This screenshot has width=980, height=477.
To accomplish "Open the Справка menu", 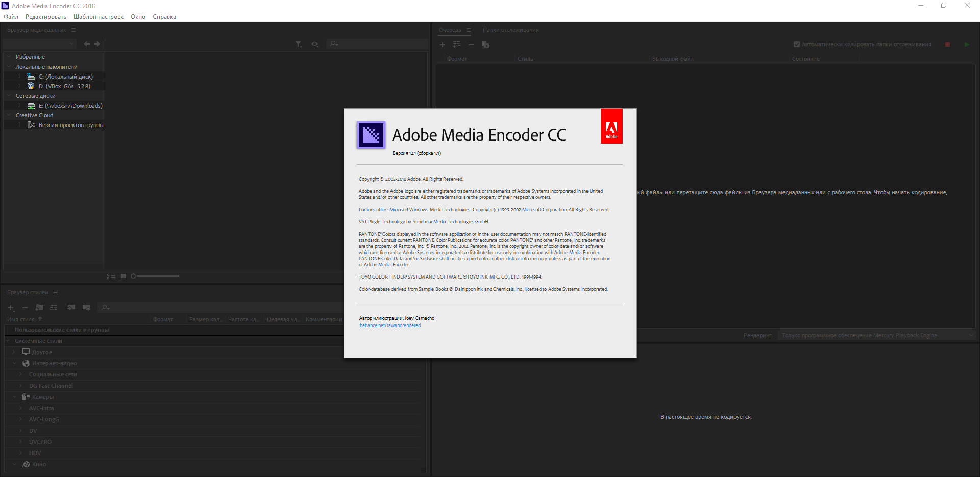I will (164, 17).
